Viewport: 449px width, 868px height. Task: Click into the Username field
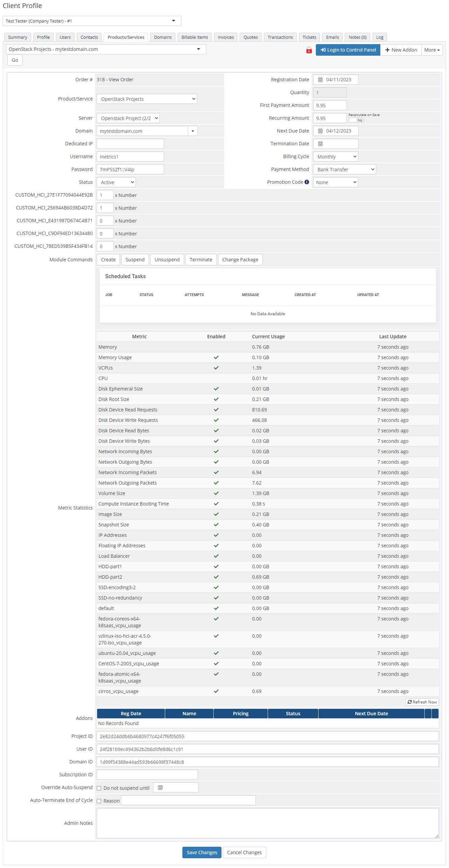(x=130, y=156)
